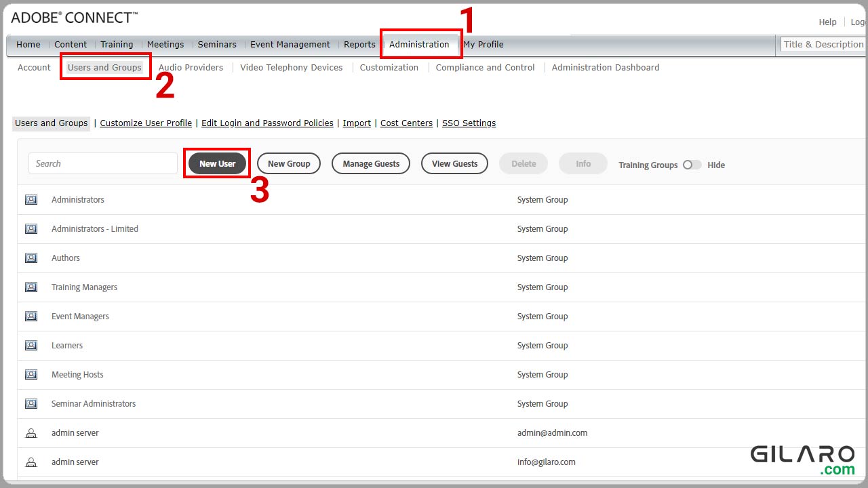868x488 pixels.
Task: Click the group icon beside Meeting Hosts
Action: point(31,375)
